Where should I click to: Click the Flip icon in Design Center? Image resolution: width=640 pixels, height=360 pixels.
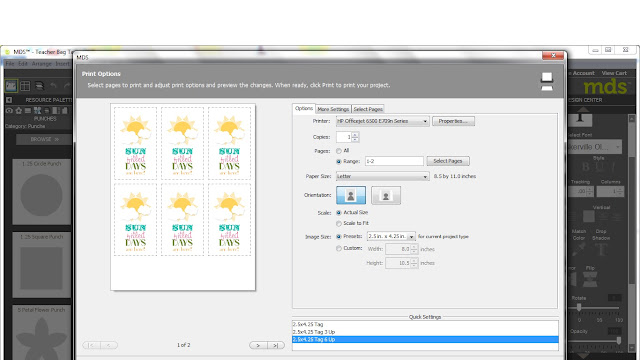coord(590,279)
